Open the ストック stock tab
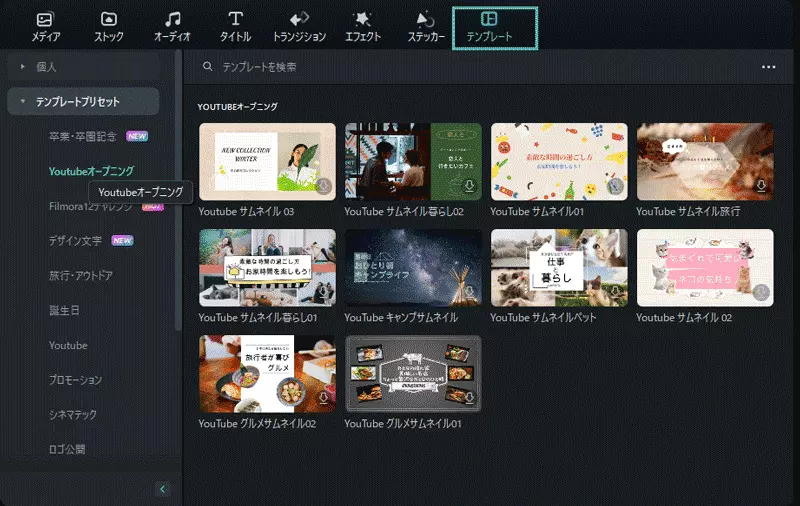Screen dimensions: 800x506 (109, 26)
